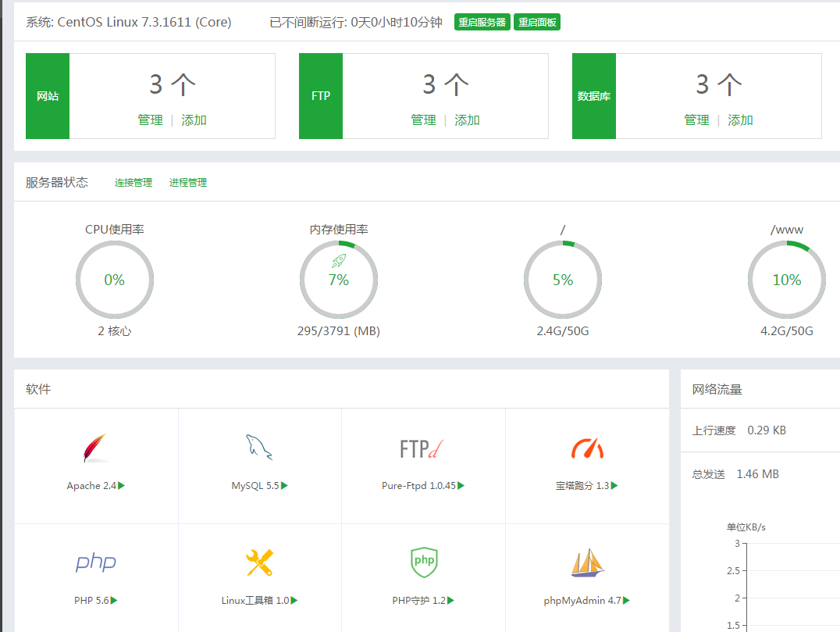Open 管理 under the FTP card
This screenshot has width=840, height=632.
[423, 120]
